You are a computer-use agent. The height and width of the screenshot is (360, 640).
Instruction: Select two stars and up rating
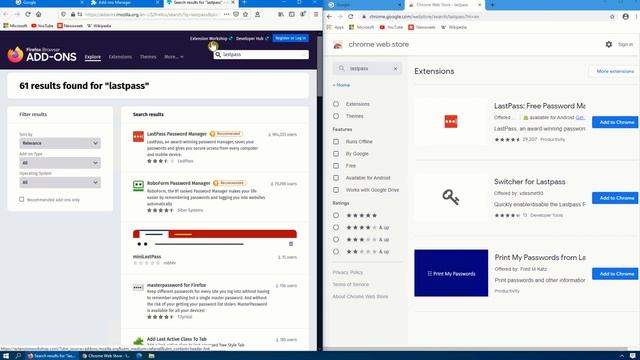[x=336, y=251]
